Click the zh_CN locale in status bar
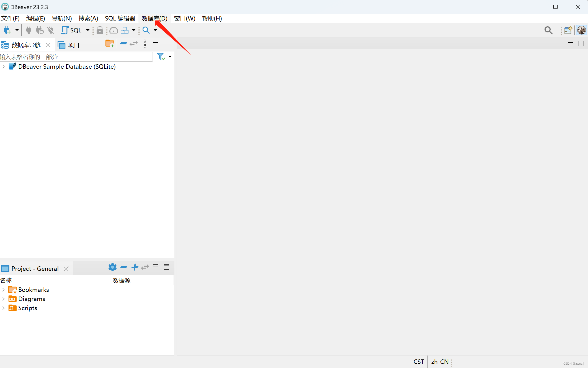 tap(440, 362)
